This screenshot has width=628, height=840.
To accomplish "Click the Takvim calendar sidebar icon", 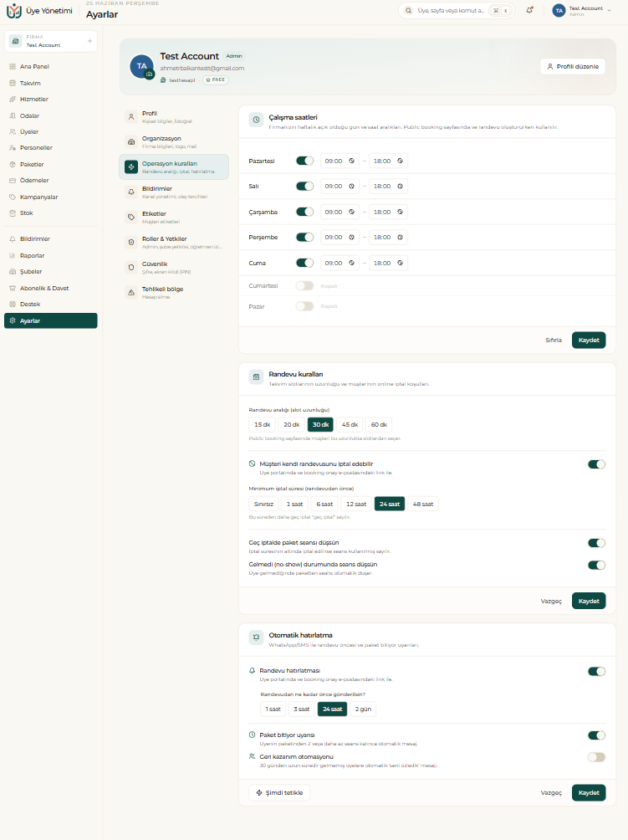I will pos(13,83).
